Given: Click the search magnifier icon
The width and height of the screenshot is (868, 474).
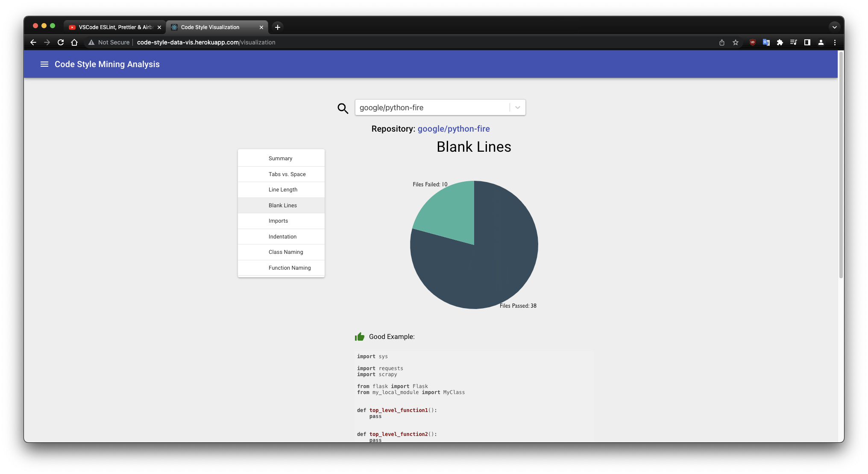Looking at the screenshot, I should coord(343,108).
